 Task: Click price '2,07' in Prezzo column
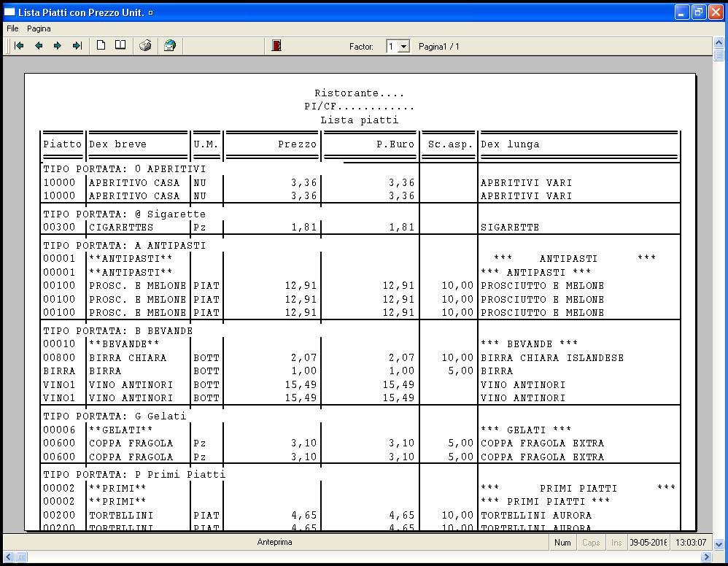point(304,357)
